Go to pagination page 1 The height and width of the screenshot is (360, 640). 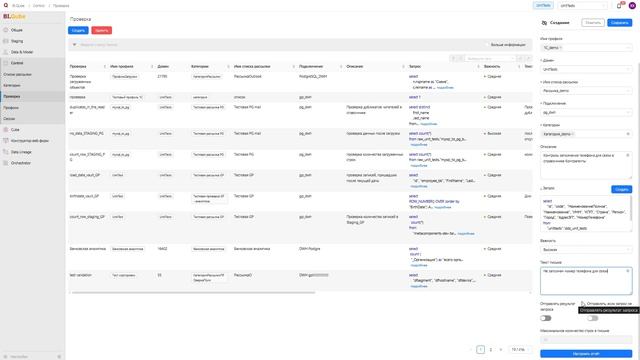(x=481, y=350)
